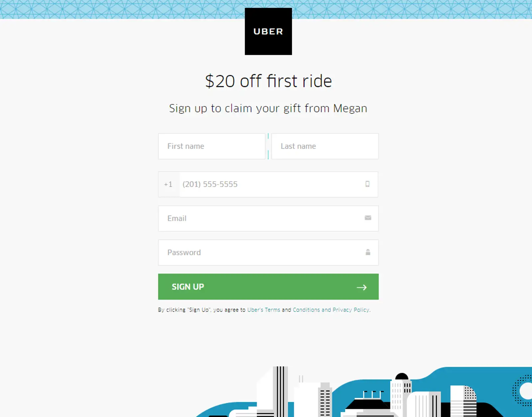Click inside the Last name field
Image resolution: width=532 pixels, height=417 pixels.
(325, 146)
